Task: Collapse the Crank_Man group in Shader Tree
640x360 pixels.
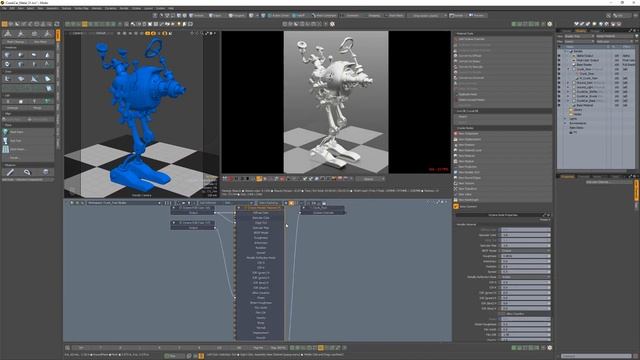Action: [x=568, y=69]
